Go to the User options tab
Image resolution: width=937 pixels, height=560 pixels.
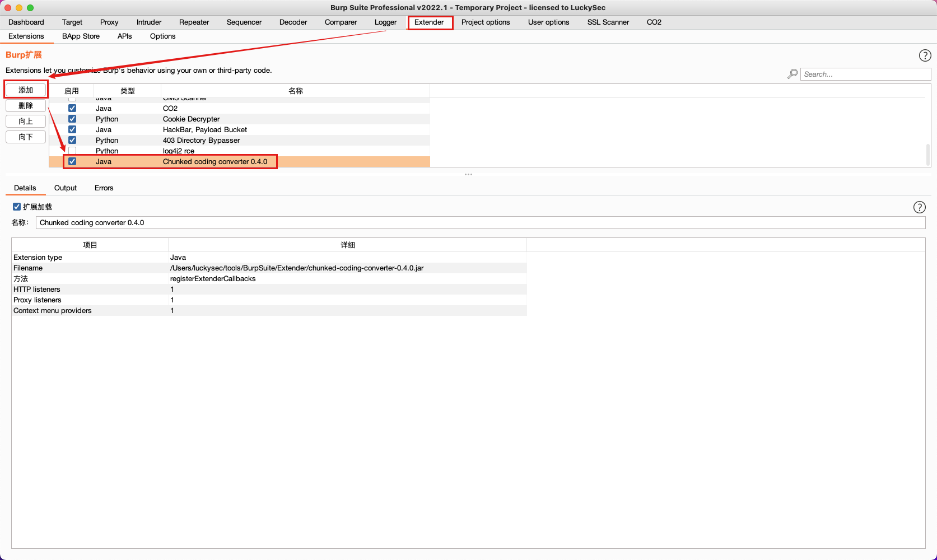pyautogui.click(x=549, y=22)
